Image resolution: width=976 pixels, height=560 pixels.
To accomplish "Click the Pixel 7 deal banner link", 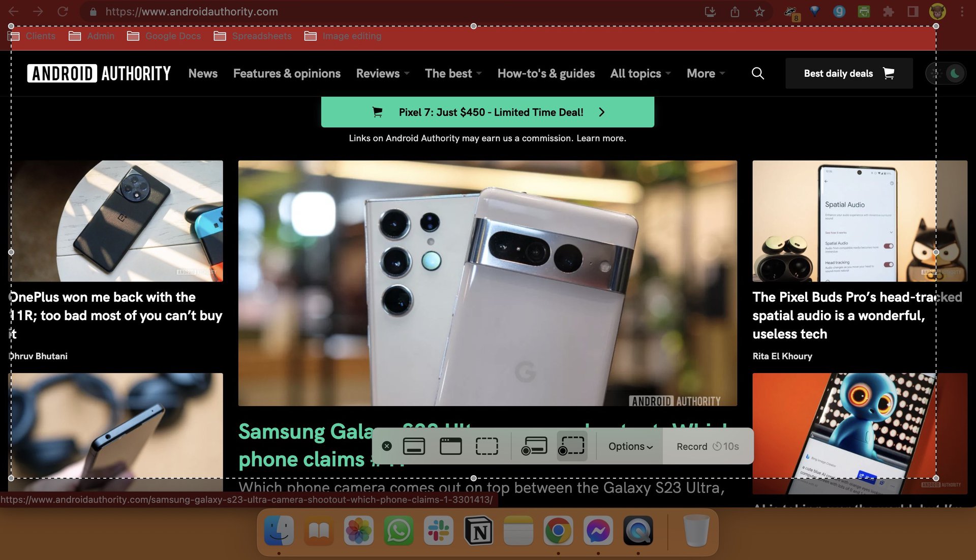I will [x=487, y=112].
